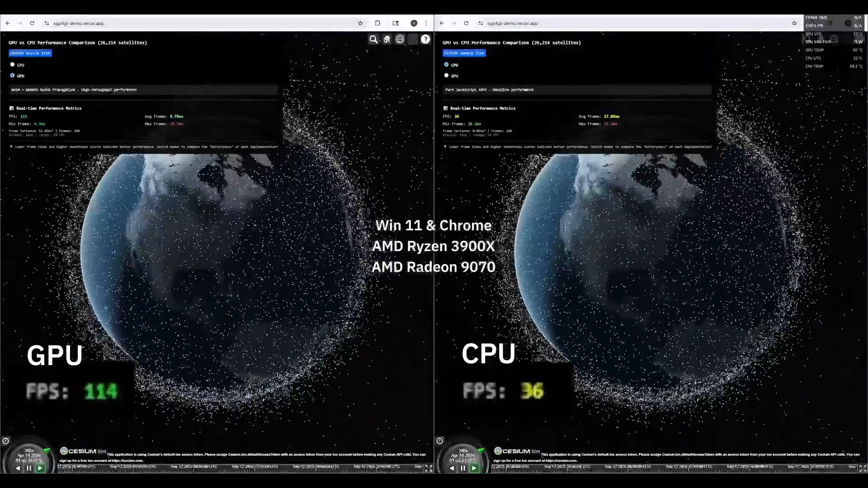The image size is (868, 488).
Task: Click the left viewer timeline scrubber bar
Action: [x=240, y=468]
